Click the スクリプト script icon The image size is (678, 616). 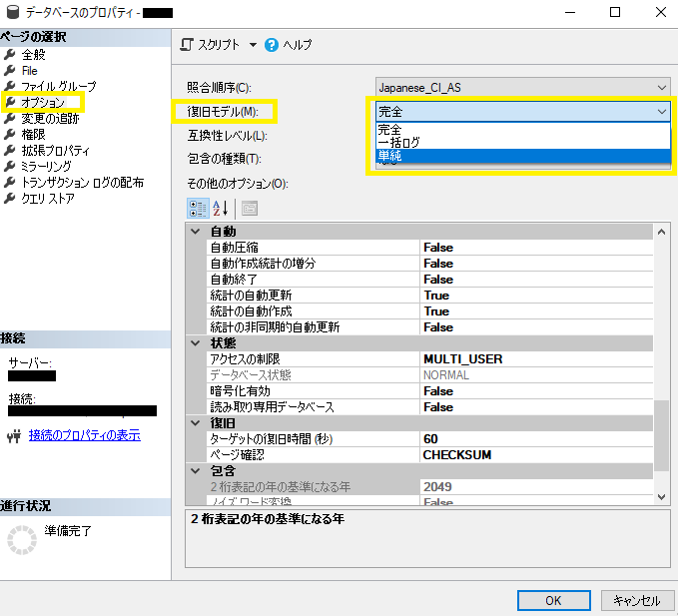[x=187, y=45]
